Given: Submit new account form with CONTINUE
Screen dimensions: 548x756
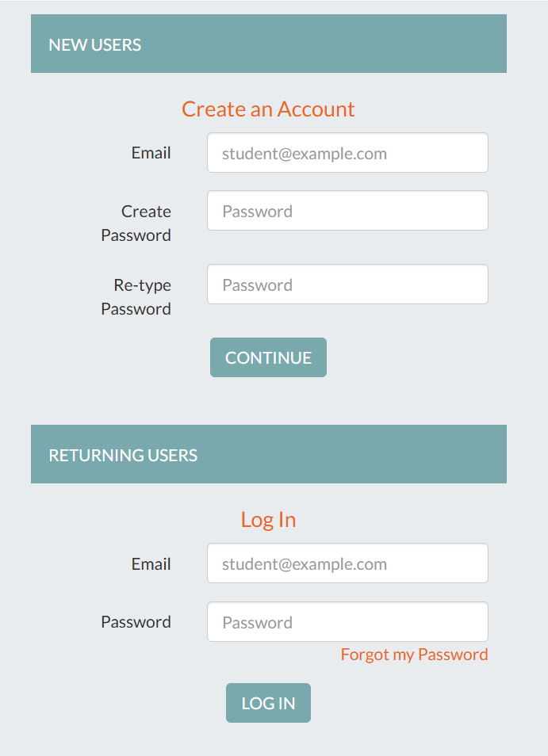Looking at the screenshot, I should click(x=268, y=357).
